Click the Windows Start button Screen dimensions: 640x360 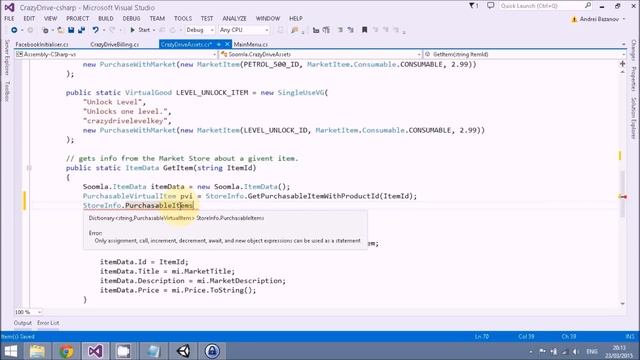click(x=11, y=351)
